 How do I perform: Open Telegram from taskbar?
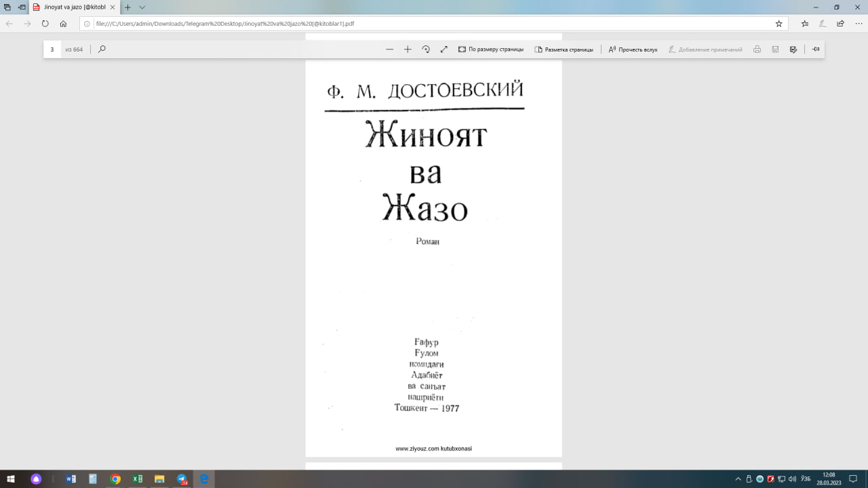[182, 479]
